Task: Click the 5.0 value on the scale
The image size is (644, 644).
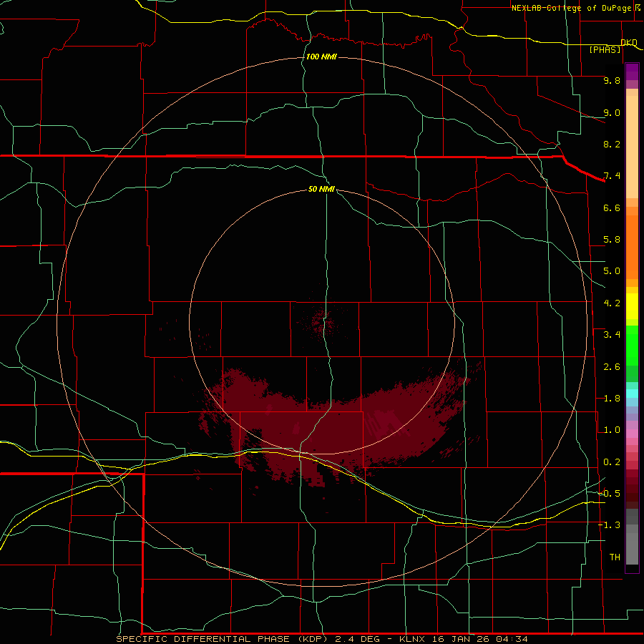Action: point(612,271)
